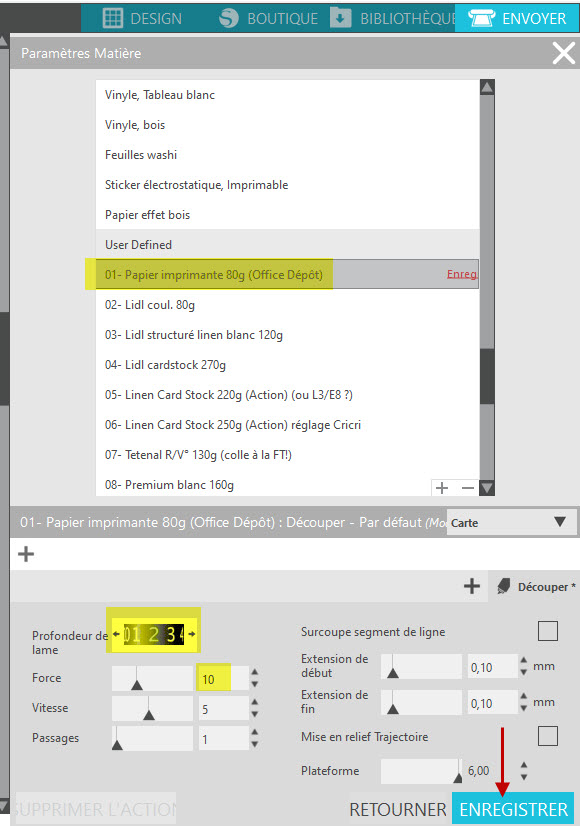
Task: Adjust the Passages slider
Action: pos(152,739)
